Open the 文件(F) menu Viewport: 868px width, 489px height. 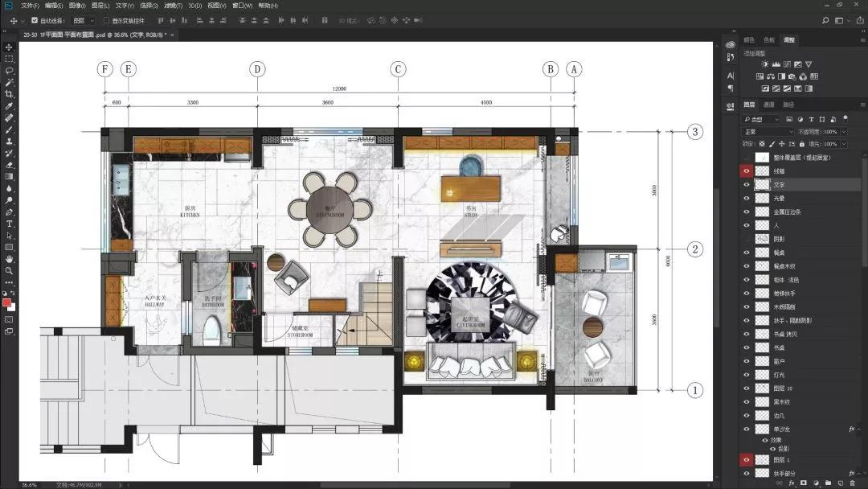[30, 6]
